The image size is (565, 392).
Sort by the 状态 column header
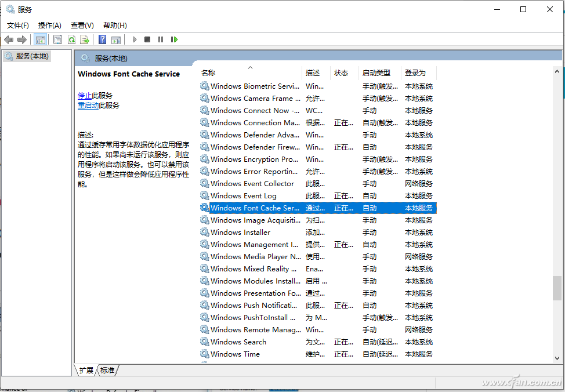pyautogui.click(x=345, y=73)
